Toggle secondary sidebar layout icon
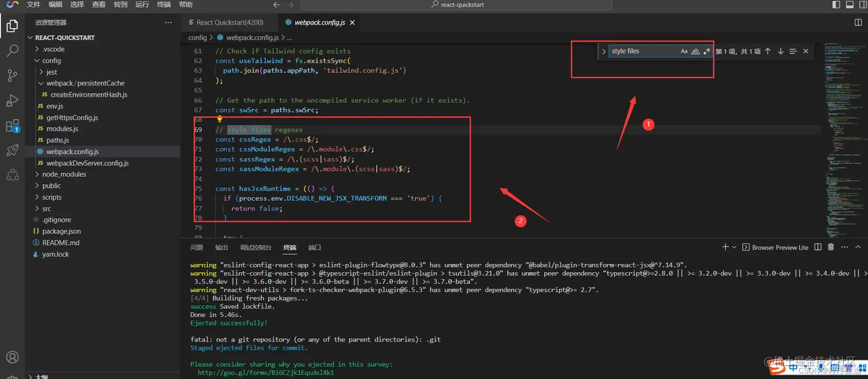The height and width of the screenshot is (379, 868). point(864,5)
